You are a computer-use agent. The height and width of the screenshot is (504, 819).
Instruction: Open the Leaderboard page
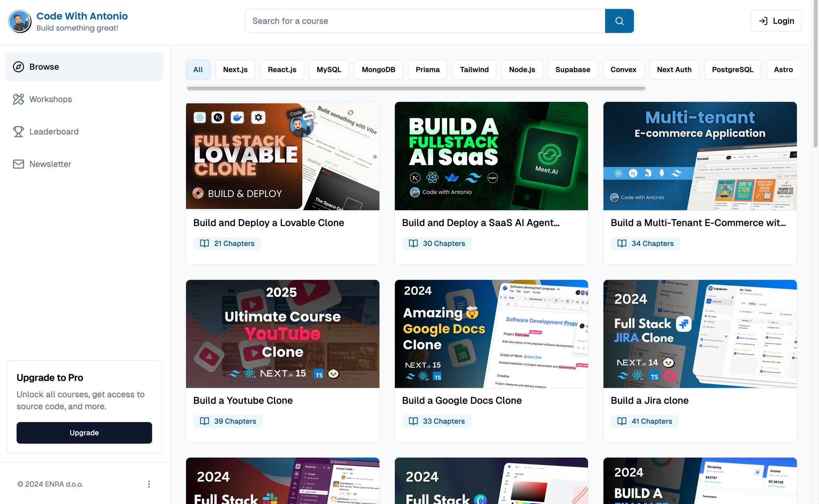coord(84,131)
